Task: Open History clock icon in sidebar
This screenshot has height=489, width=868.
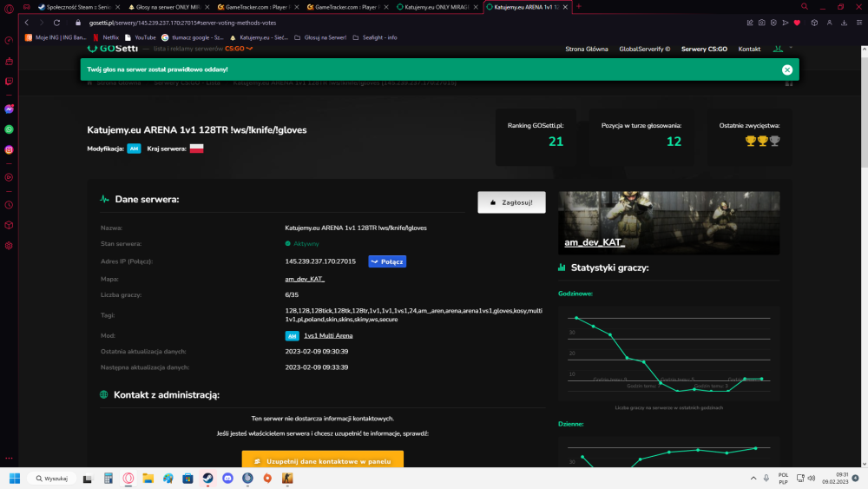Action: (x=9, y=205)
